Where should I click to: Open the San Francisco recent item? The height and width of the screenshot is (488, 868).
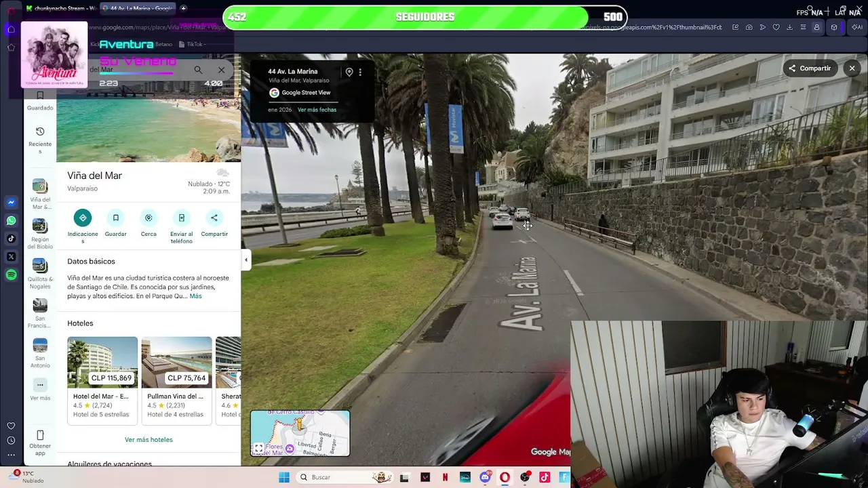tap(40, 313)
